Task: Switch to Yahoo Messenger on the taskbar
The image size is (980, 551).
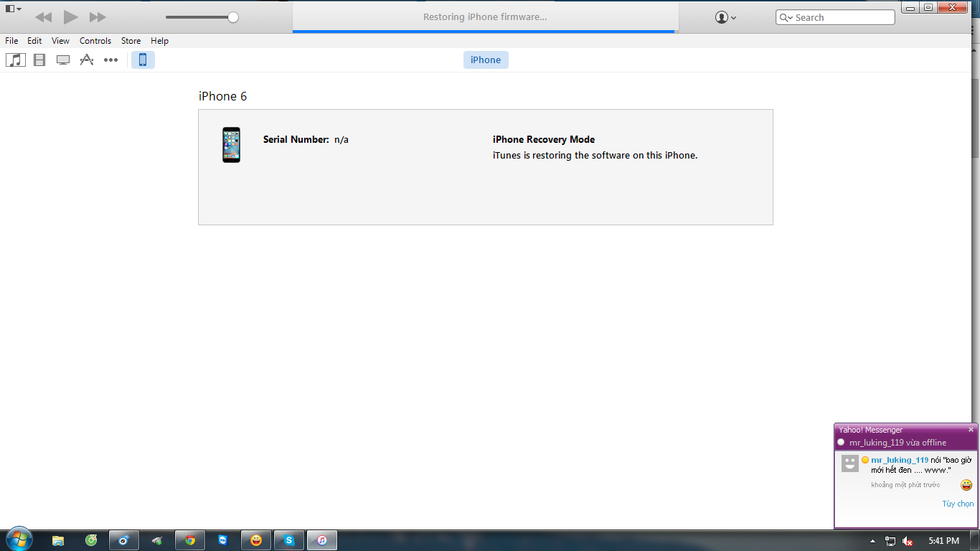Action: point(256,540)
